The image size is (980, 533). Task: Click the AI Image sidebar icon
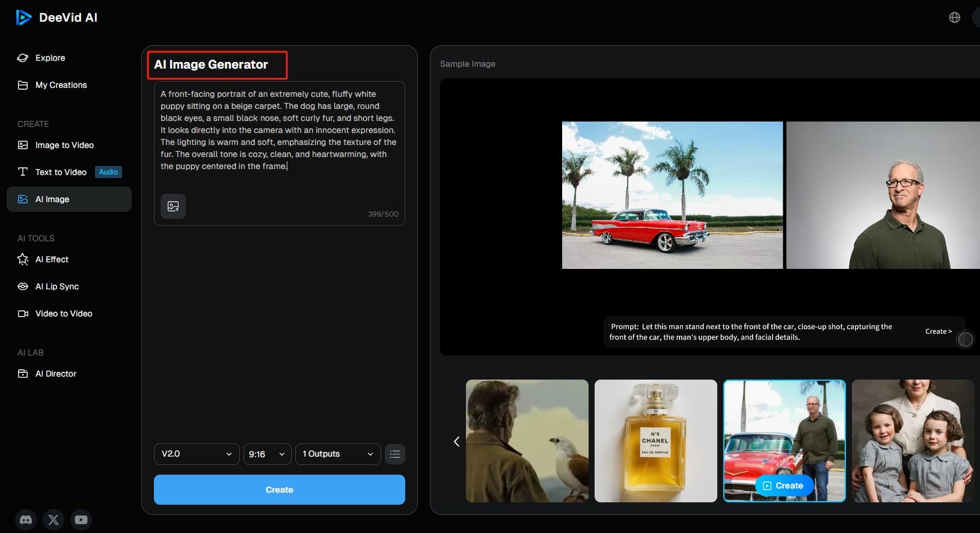(x=23, y=199)
